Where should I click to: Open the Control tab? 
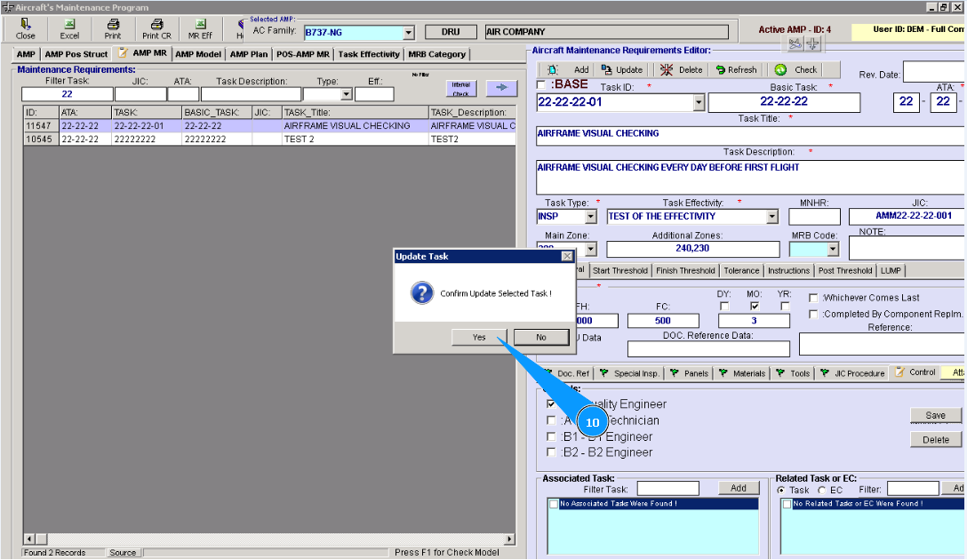tap(915, 372)
